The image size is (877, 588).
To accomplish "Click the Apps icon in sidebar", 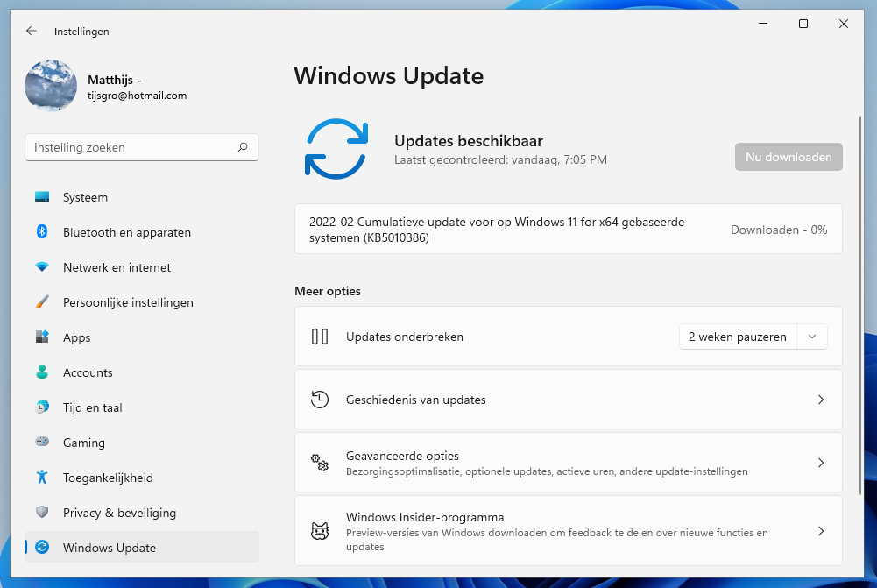I will click(42, 337).
